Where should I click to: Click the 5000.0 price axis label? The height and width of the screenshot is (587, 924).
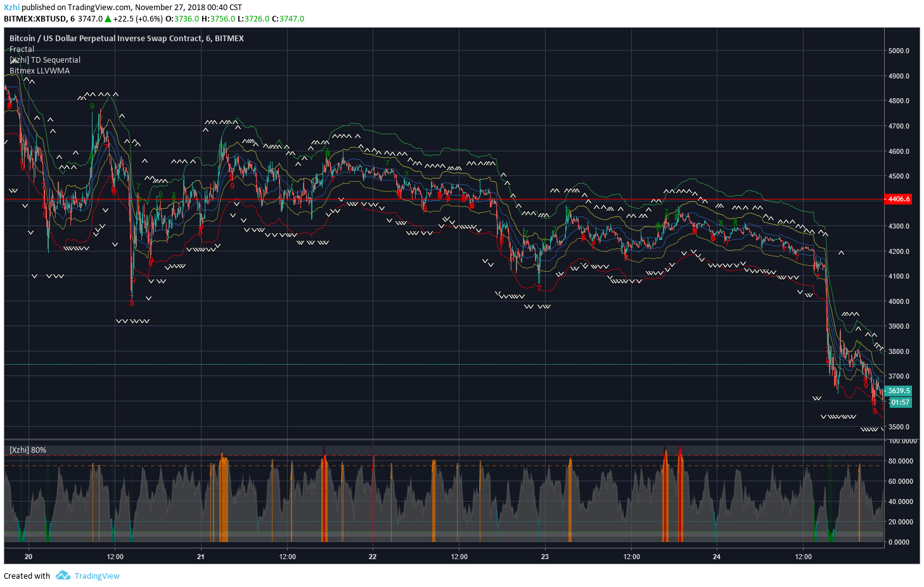pos(899,51)
